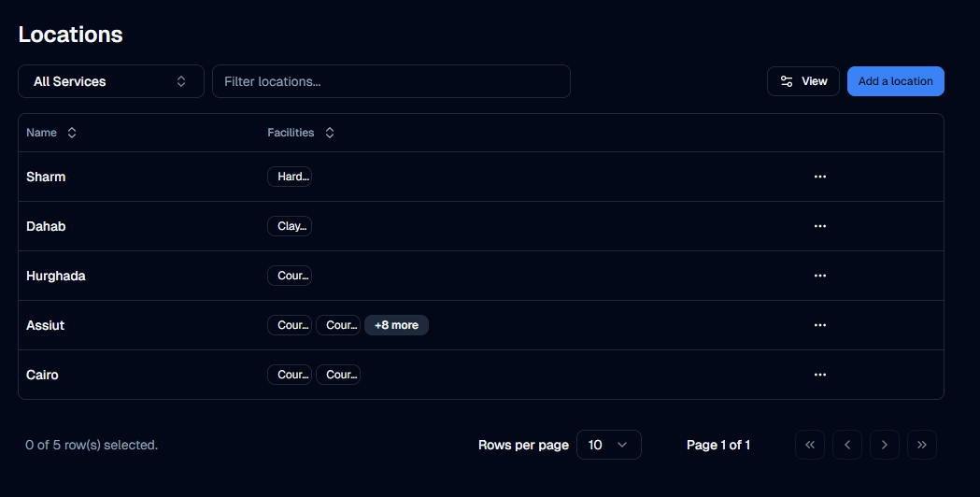Expand the +8 more facilities badge for Assiut

point(396,325)
